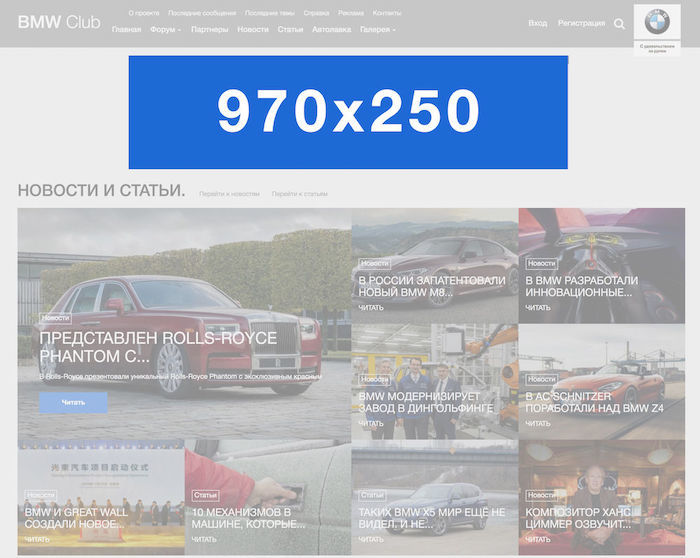Click Новости tag on инновационные card
The width and height of the screenshot is (700, 558).
(x=542, y=264)
